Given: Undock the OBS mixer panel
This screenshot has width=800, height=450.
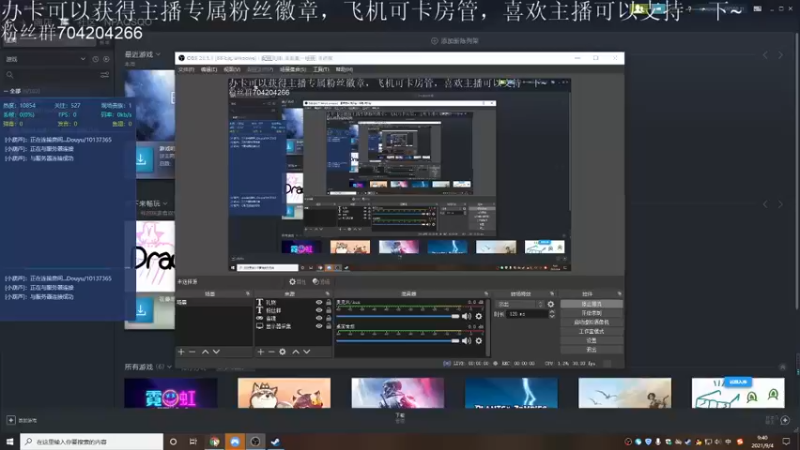Looking at the screenshot, I should point(486,294).
